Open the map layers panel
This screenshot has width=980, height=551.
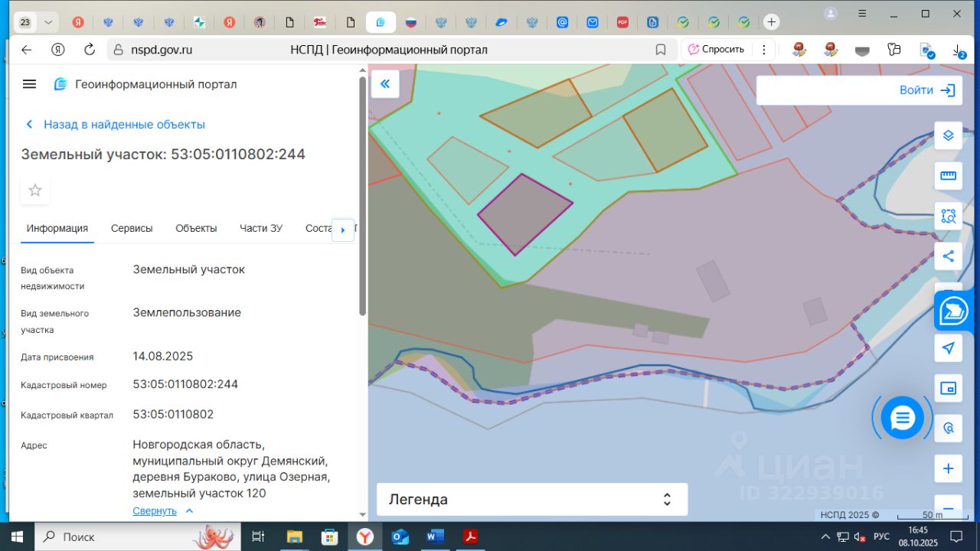pos(948,135)
